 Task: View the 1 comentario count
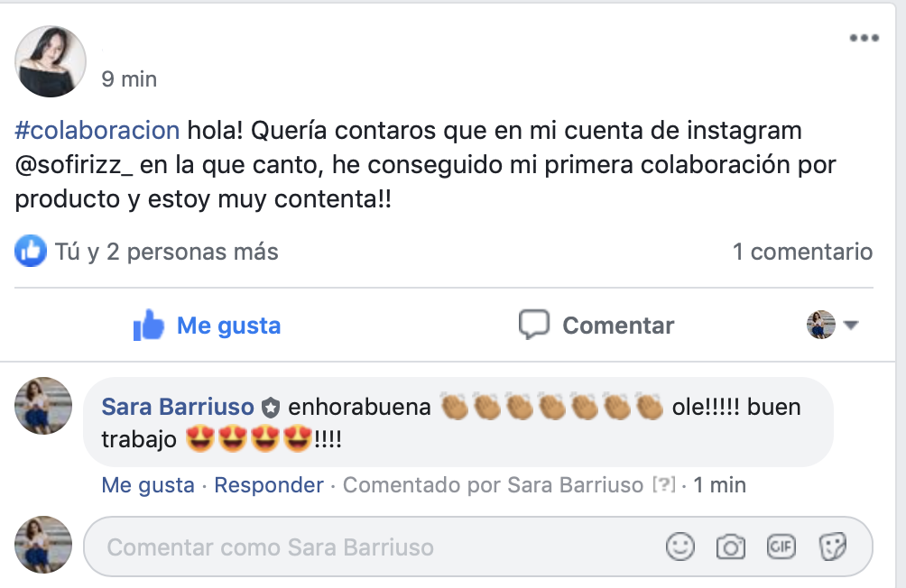pyautogui.click(x=802, y=252)
